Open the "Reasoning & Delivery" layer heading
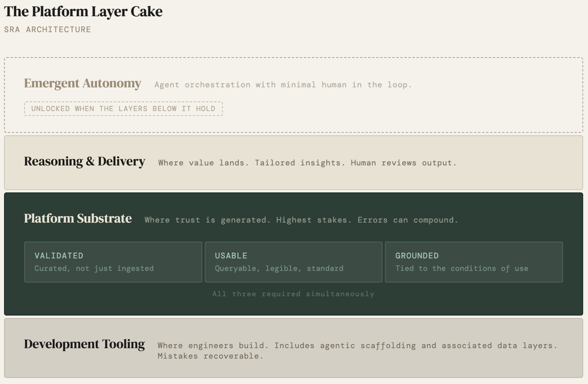Image resolution: width=588 pixels, height=384 pixels. coord(84,161)
